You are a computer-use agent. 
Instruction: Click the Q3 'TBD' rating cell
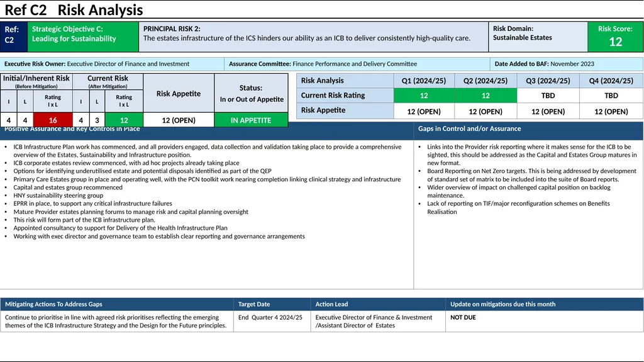click(548, 96)
